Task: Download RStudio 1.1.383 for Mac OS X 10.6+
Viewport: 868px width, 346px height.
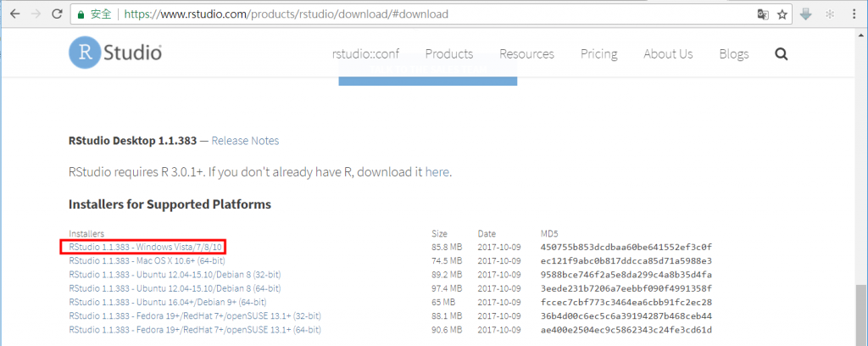Action: tap(147, 260)
